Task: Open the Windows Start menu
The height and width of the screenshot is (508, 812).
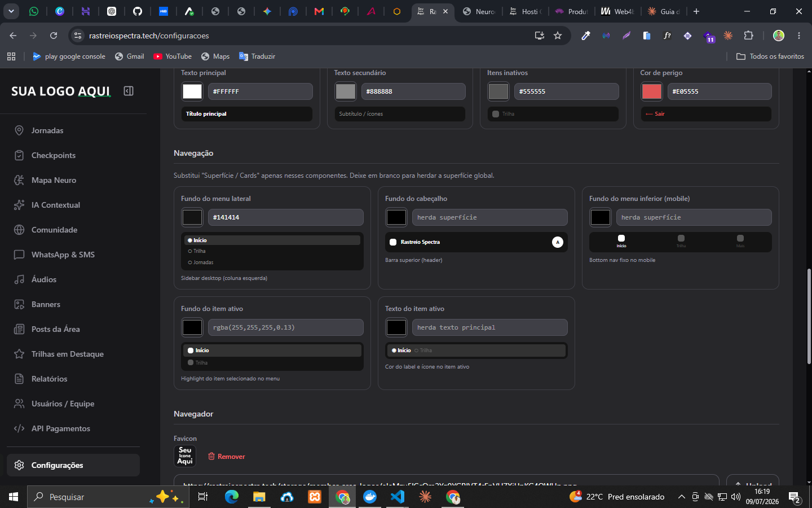Action: pos(14,497)
